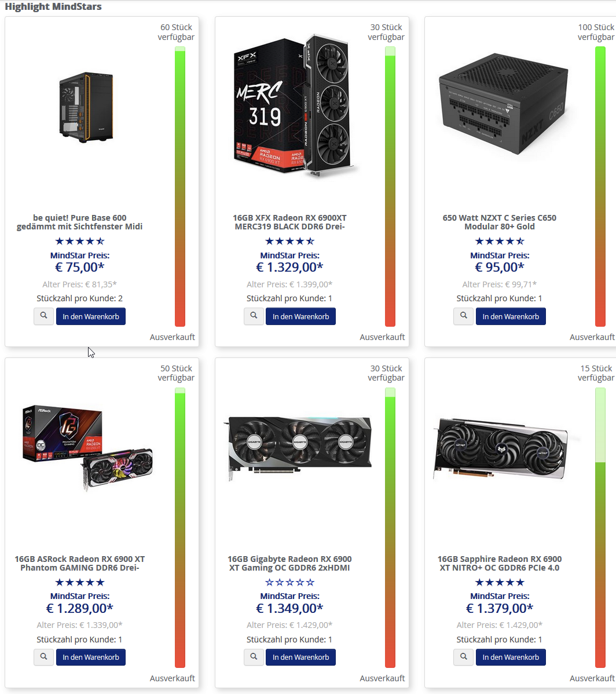Click magnifier icon for Sapphire NITRO+ card
The image size is (616, 694).
coord(463,658)
